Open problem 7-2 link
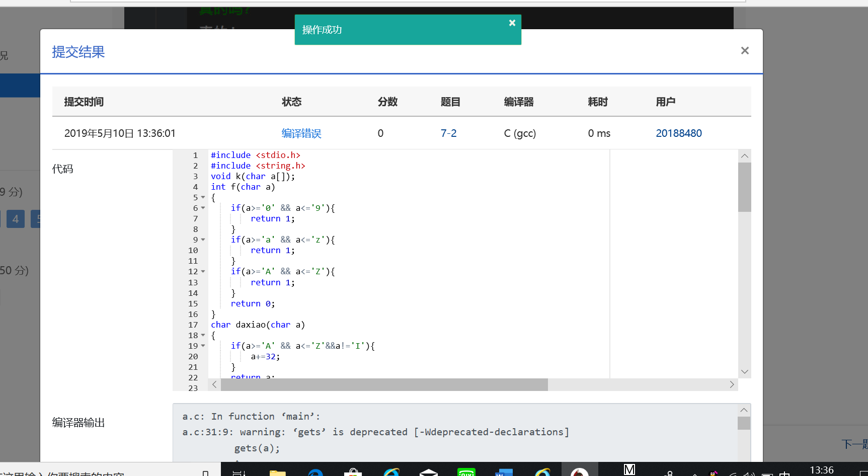The height and width of the screenshot is (476, 868). click(448, 133)
